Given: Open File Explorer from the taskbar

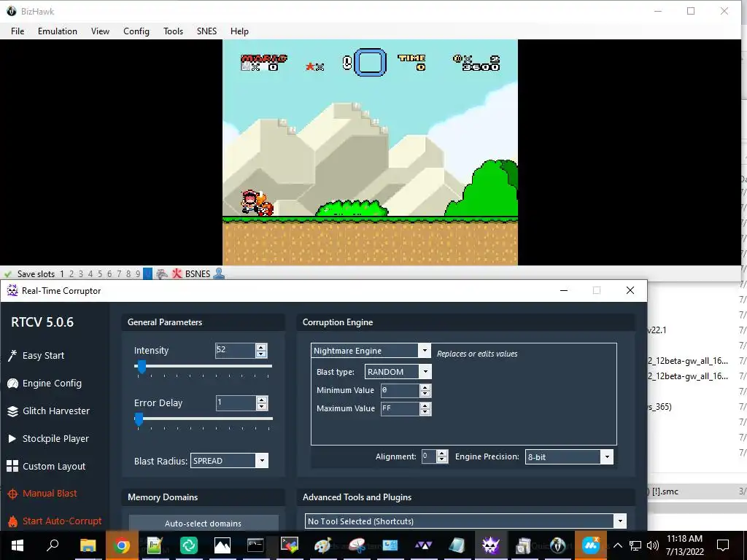Looking at the screenshot, I should (88, 545).
